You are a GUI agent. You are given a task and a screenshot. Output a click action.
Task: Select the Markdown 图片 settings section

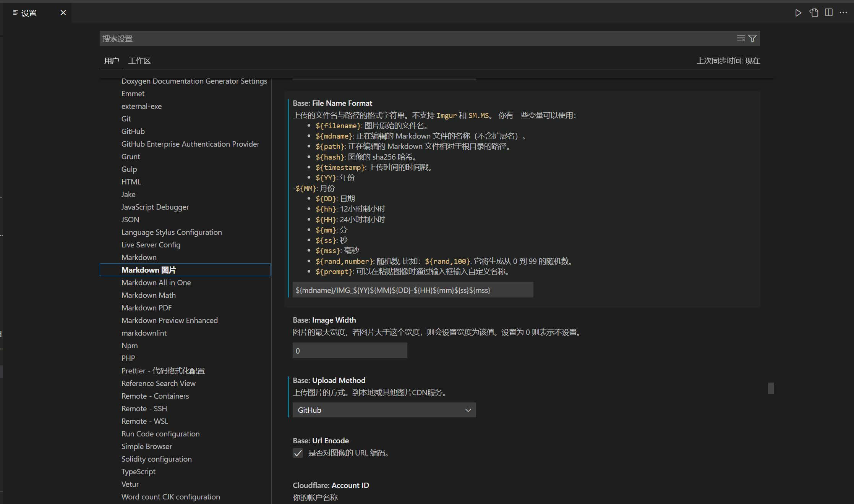[x=148, y=270]
